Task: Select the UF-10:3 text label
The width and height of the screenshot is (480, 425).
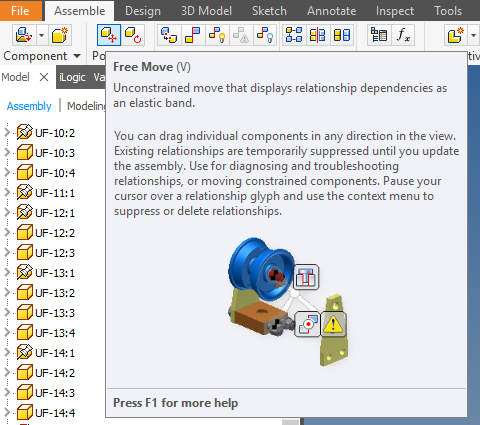Action: pos(55,153)
